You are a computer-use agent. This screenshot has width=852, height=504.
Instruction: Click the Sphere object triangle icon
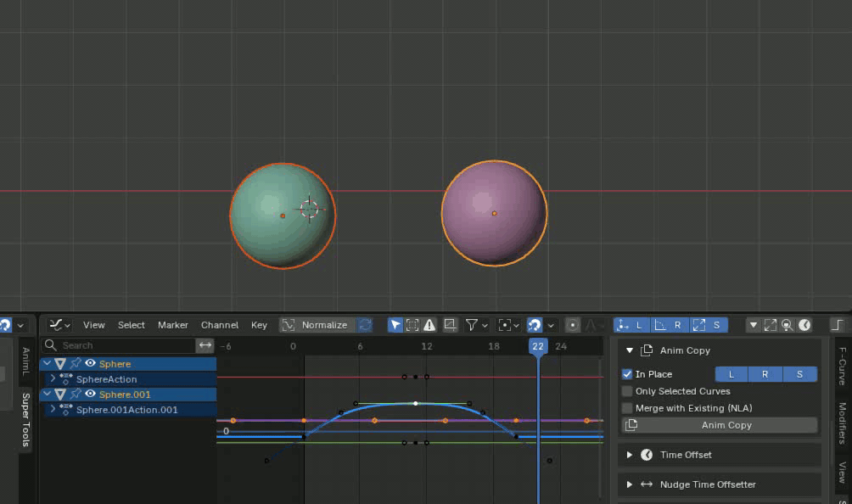[x=60, y=363]
